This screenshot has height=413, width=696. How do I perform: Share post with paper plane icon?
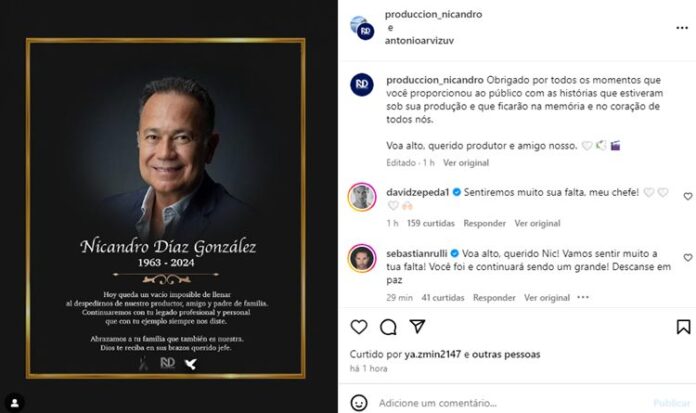point(417,326)
